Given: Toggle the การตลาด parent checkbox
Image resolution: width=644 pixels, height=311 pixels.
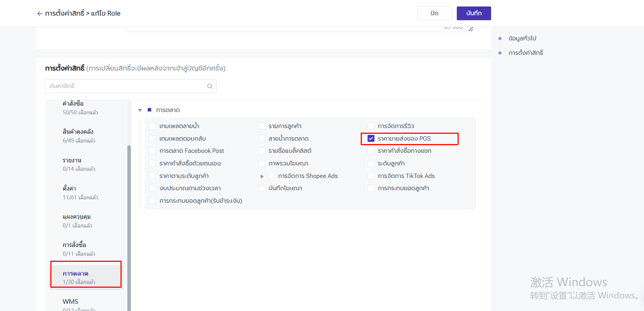Looking at the screenshot, I should 149,110.
